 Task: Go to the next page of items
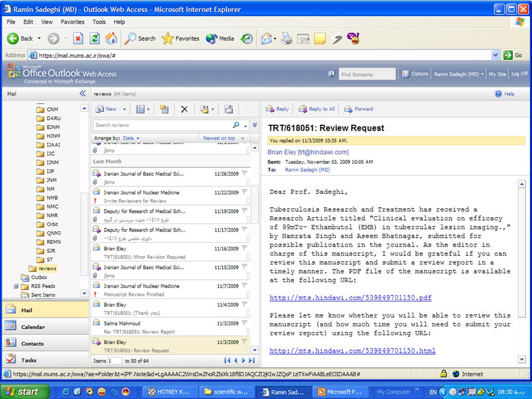[x=243, y=360]
